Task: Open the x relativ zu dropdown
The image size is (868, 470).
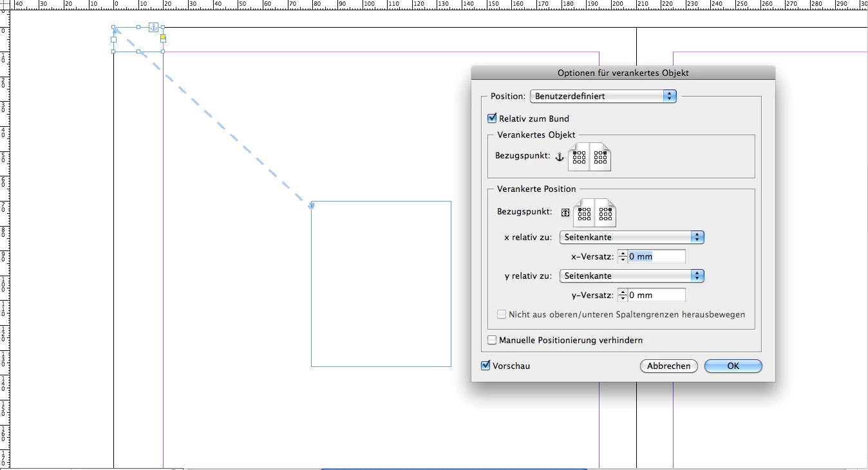Action: click(632, 237)
